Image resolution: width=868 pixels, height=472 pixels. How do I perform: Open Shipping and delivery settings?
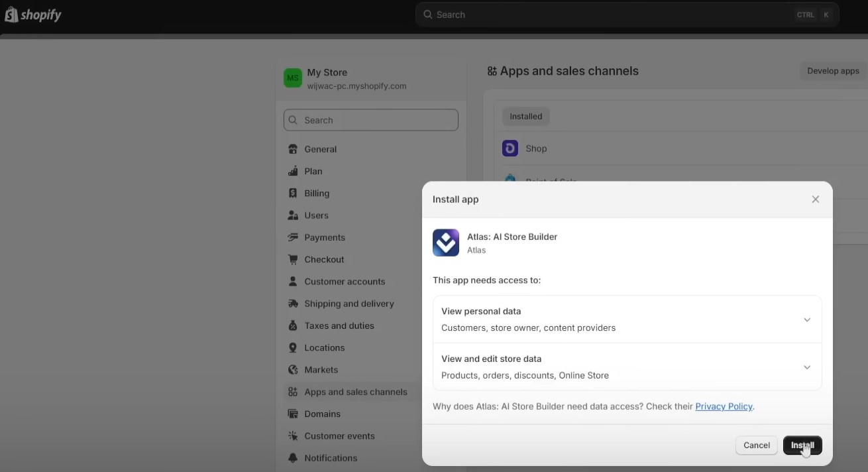[x=349, y=304]
